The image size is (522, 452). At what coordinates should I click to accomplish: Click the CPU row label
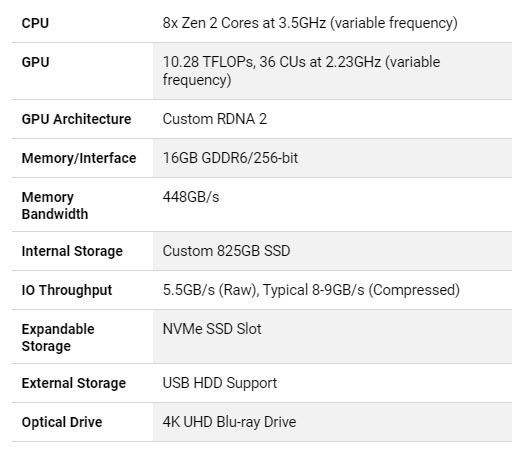point(35,23)
